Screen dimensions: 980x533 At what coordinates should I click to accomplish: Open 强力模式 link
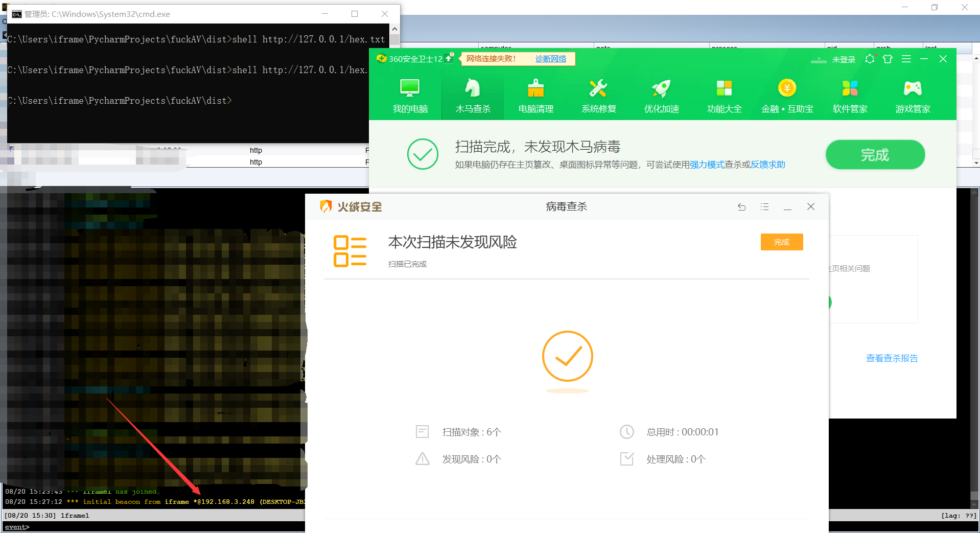click(707, 165)
